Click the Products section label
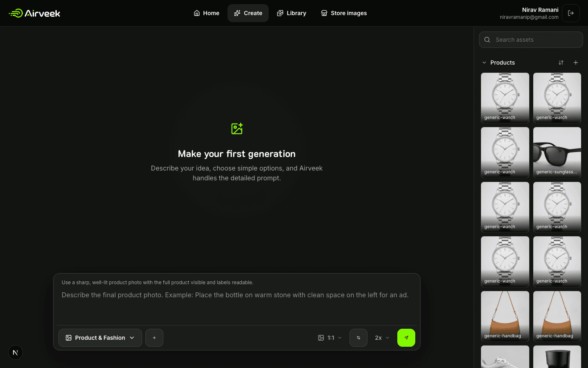The height and width of the screenshot is (368, 588). tap(503, 63)
